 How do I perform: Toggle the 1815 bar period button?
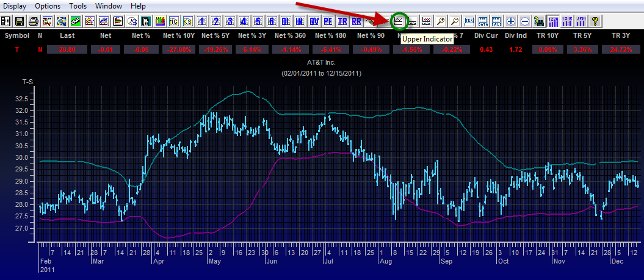[x=567, y=21]
